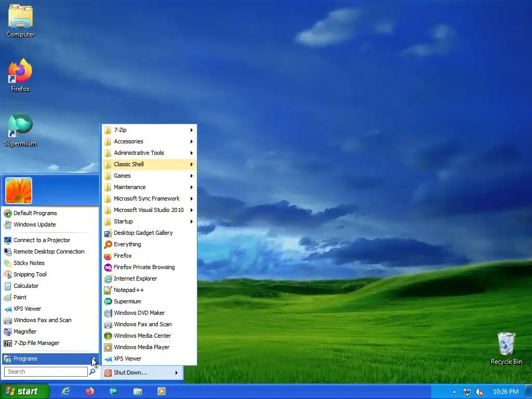Open Firefox Private Browsing

(149, 267)
